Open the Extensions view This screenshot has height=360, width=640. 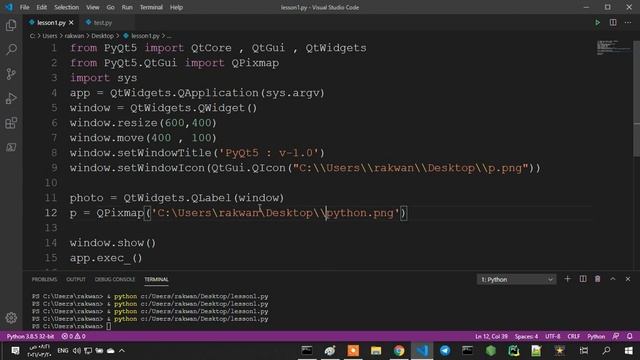tap(11, 123)
